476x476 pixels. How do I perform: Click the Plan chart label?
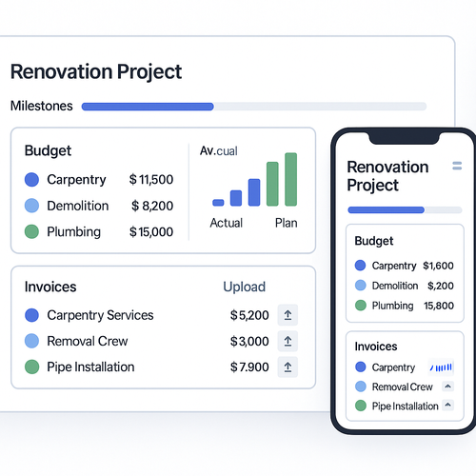[287, 223]
